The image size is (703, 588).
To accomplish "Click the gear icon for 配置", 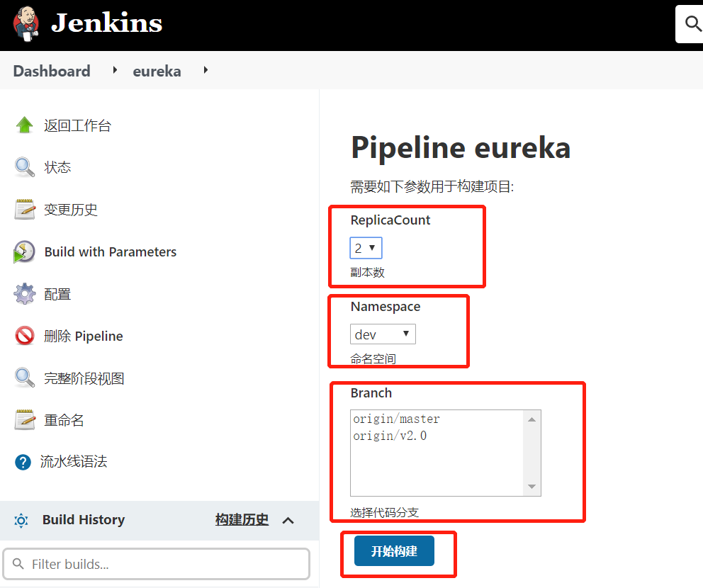I will point(25,294).
